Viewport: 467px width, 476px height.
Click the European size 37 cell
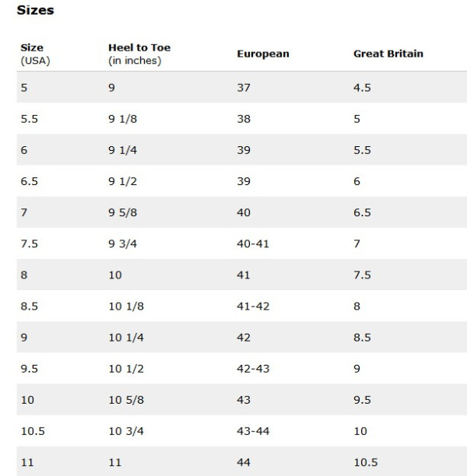pos(244,88)
